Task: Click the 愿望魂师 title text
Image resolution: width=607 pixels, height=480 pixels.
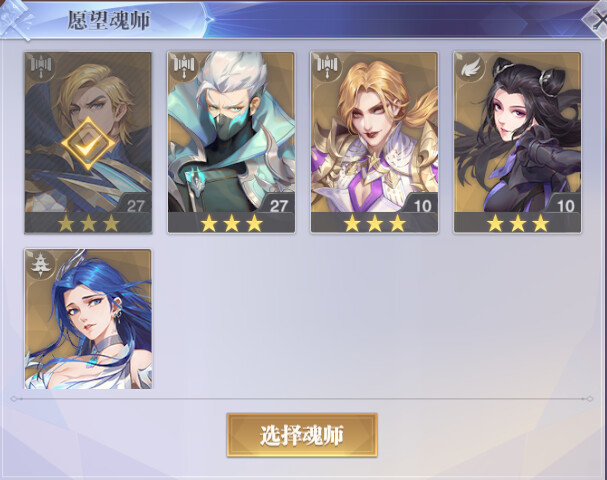Action: click(x=109, y=20)
